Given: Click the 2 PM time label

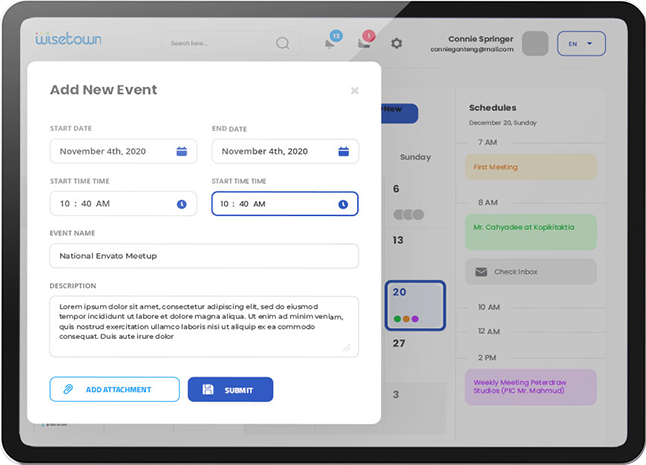Looking at the screenshot, I should (487, 358).
